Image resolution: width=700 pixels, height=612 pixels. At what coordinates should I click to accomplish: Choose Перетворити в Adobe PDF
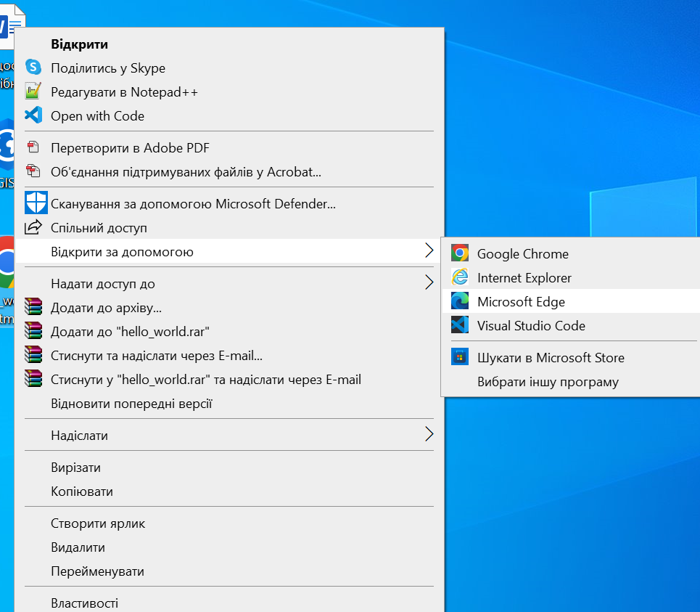pos(230,148)
